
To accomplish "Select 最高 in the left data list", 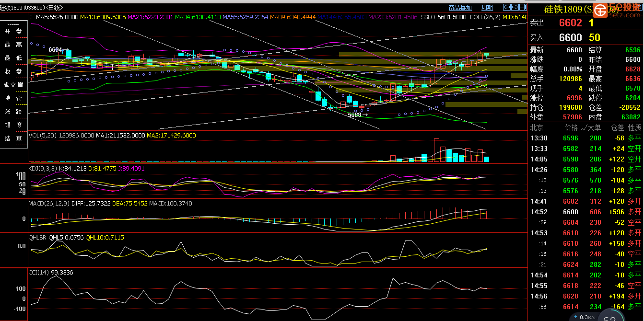I will [x=13, y=45].
